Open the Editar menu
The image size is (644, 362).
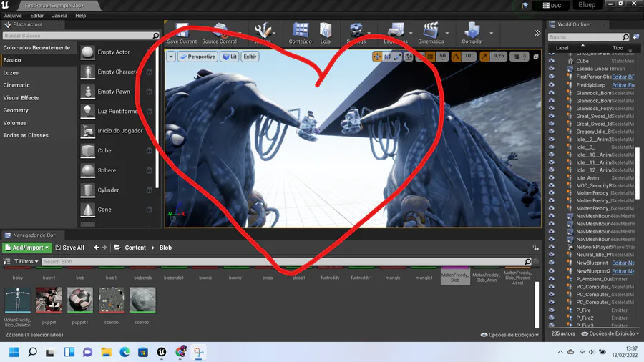(37, 16)
